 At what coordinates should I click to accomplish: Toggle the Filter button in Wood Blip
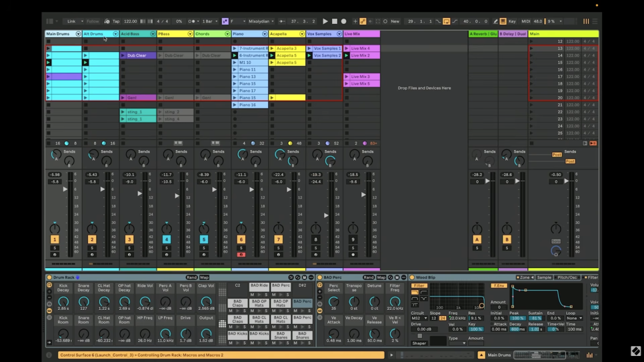coord(419,285)
